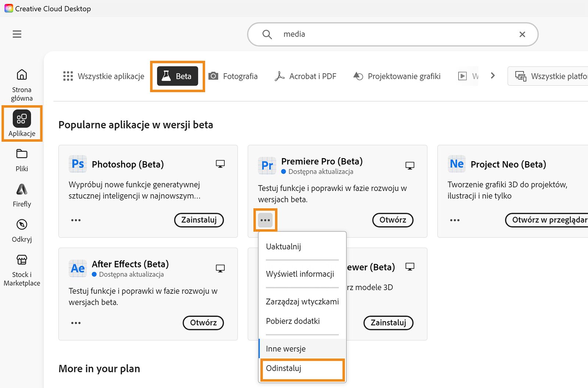Select the Wszystkie aplikacje tab
The image size is (588, 388).
(x=104, y=76)
